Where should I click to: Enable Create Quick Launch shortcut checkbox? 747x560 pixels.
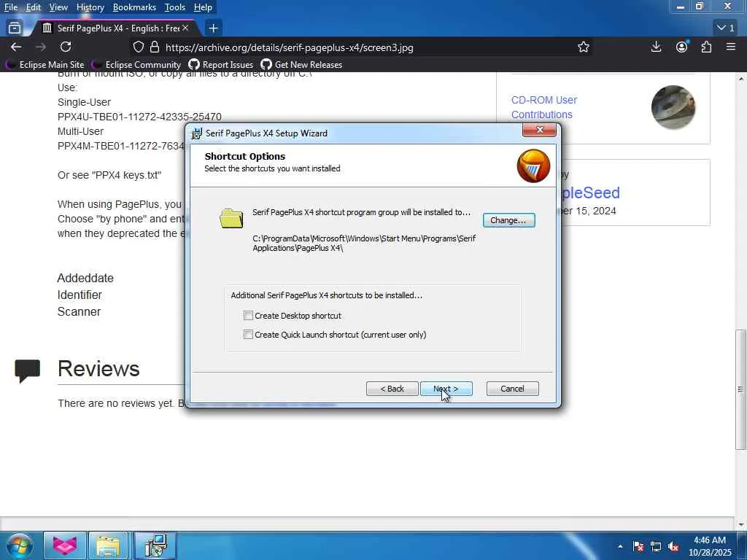point(248,334)
